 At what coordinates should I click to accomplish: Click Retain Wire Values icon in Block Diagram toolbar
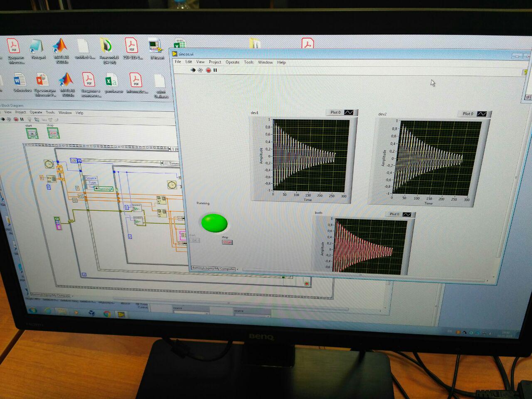point(37,120)
